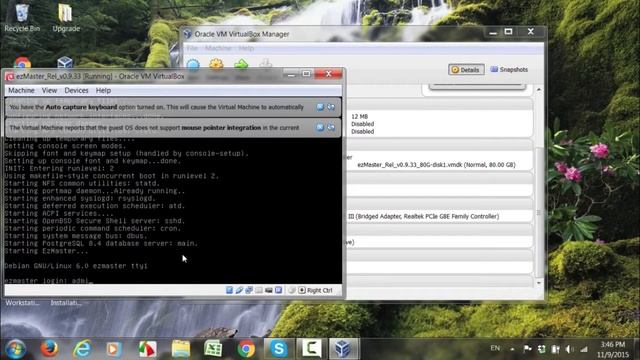Click the Chrome desktop shortcut icon
Image resolution: width=640 pixels, height=360 pixels.
click(x=22, y=63)
